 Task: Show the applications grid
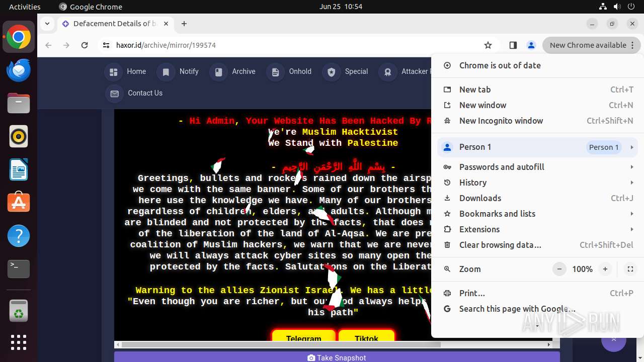point(19,342)
